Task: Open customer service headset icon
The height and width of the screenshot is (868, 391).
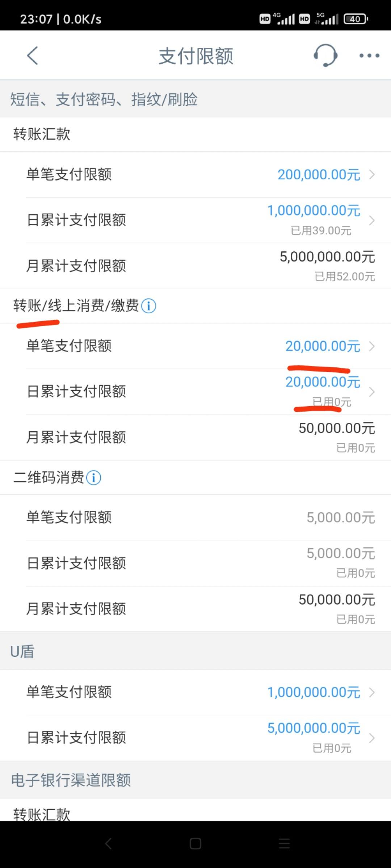Action: [325, 55]
